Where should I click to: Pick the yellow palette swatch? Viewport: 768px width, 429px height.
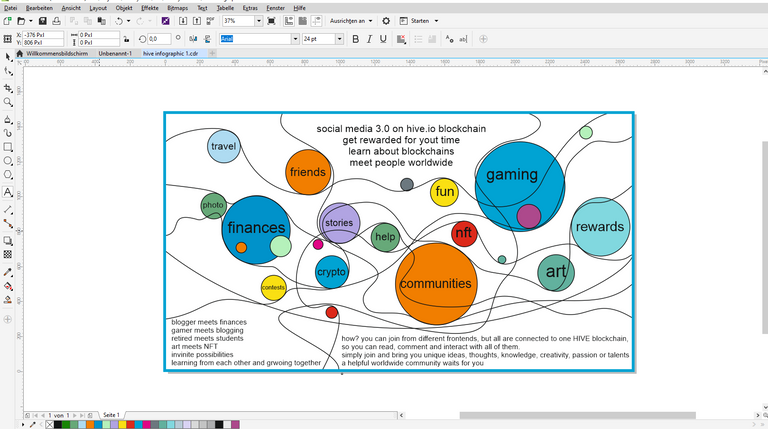click(x=122, y=425)
